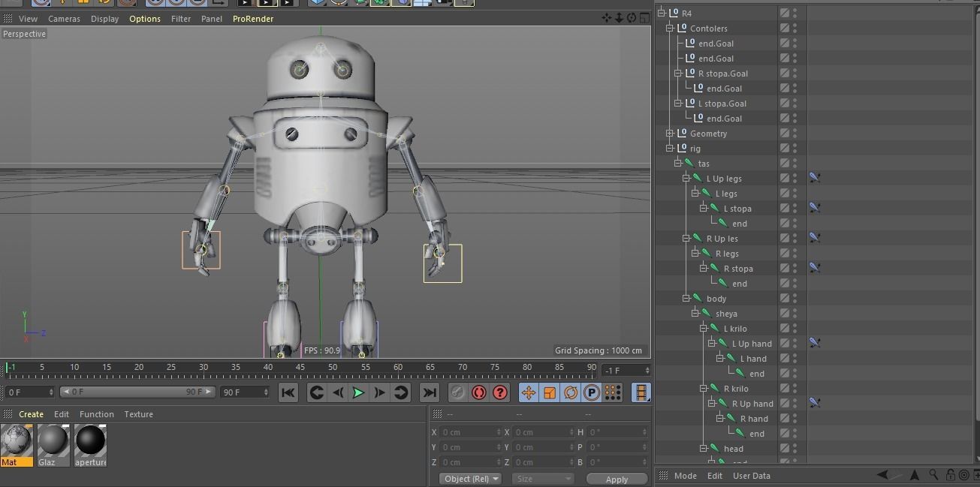Collapse the sheya joint

point(695,313)
